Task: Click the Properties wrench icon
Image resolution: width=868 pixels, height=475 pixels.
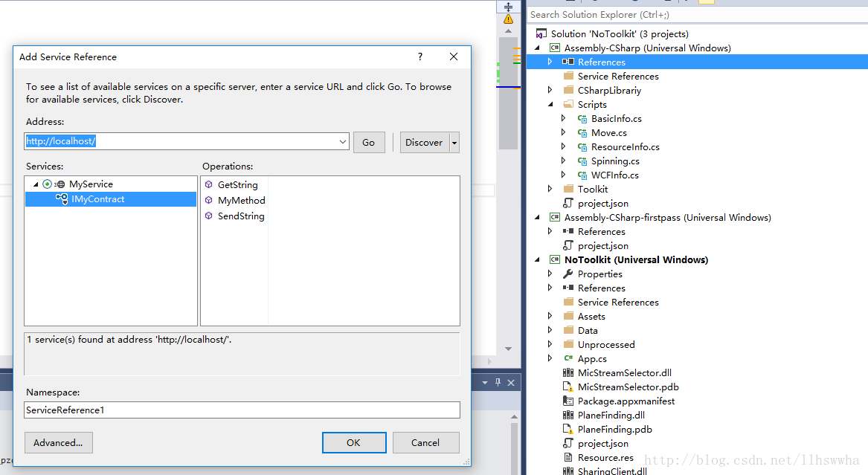Action: 568,274
